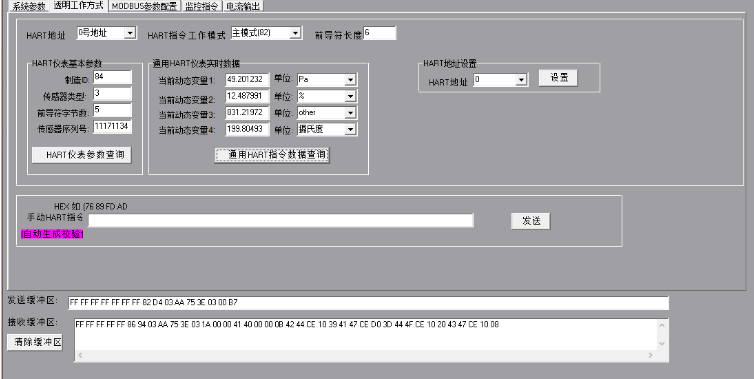
Task: Click the receive buffer scroll-up arrow
Action: 662,325
